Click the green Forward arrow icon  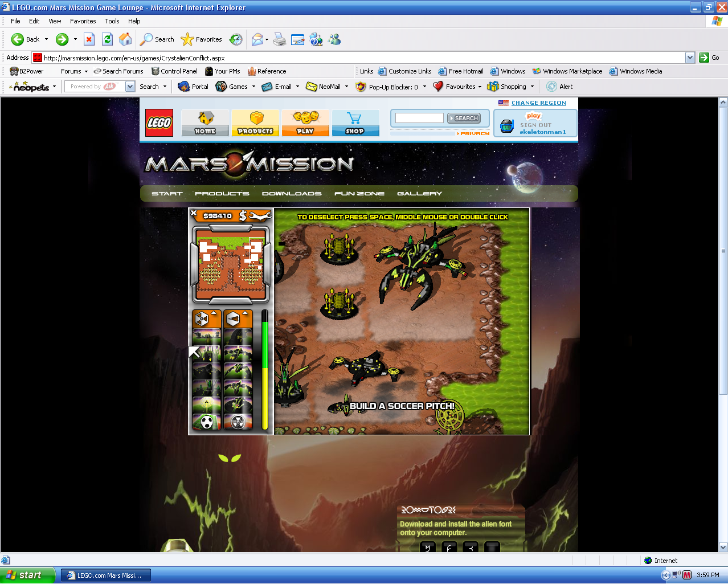(x=62, y=39)
